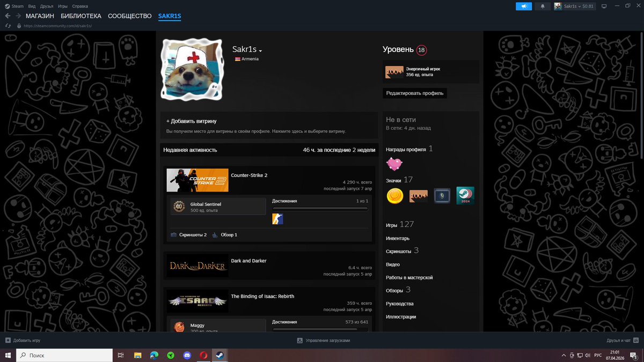Open the Игры 127 link
Viewport: 644px width, 362px height.
pos(400,225)
